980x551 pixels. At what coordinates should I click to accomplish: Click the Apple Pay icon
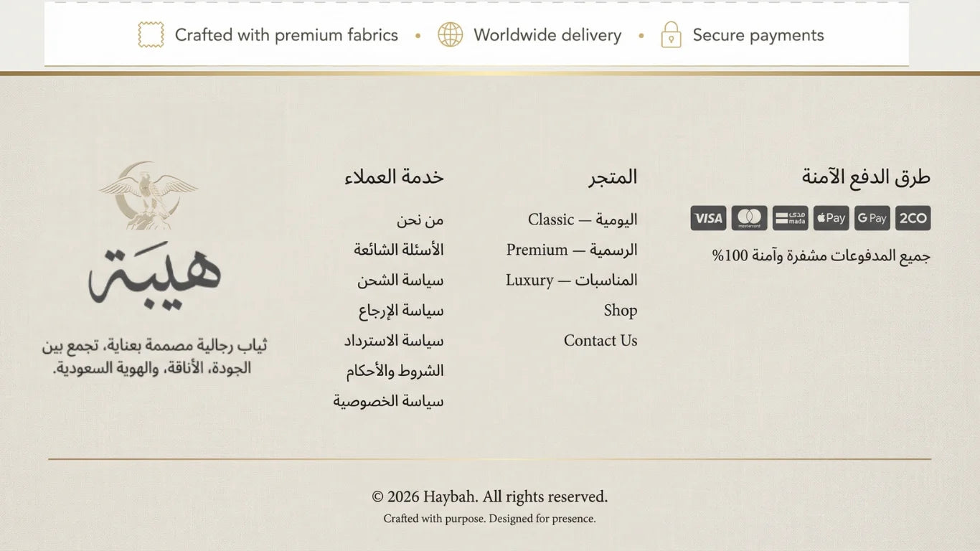coord(831,218)
